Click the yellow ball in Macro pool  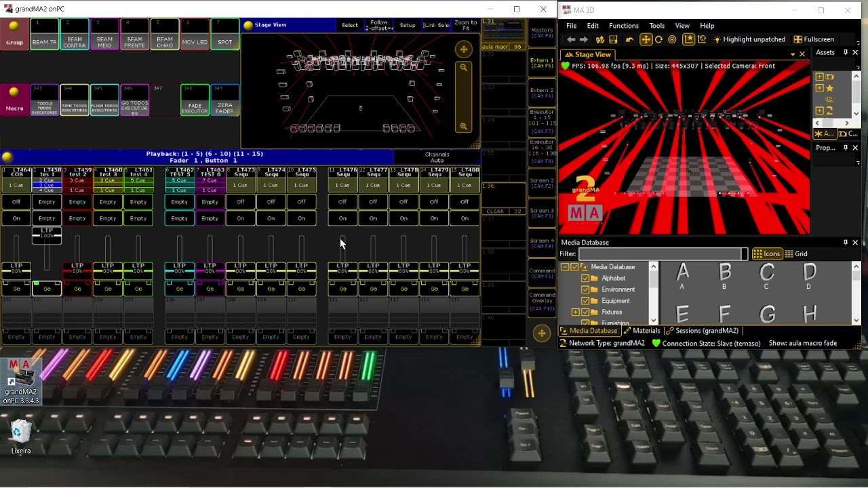(14, 91)
